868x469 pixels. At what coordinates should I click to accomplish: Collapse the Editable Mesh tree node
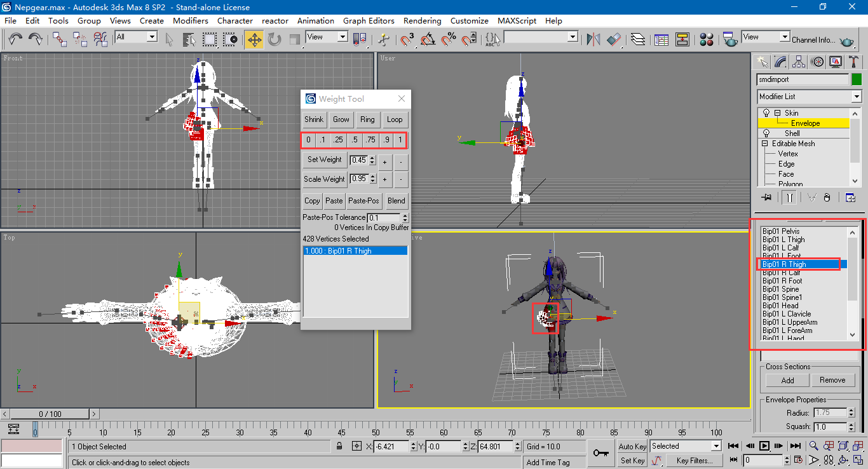pyautogui.click(x=765, y=144)
